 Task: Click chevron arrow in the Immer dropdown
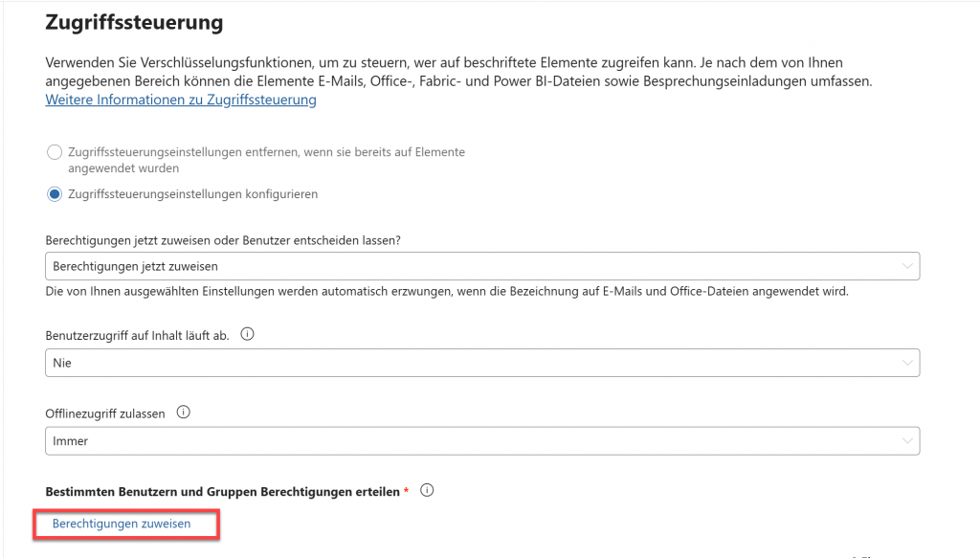pos(906,441)
